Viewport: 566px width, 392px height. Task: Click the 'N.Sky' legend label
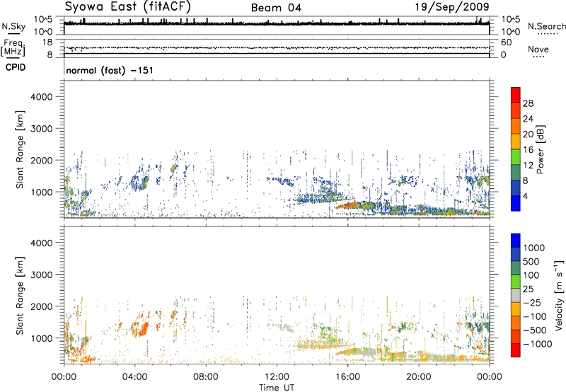pyautogui.click(x=13, y=26)
